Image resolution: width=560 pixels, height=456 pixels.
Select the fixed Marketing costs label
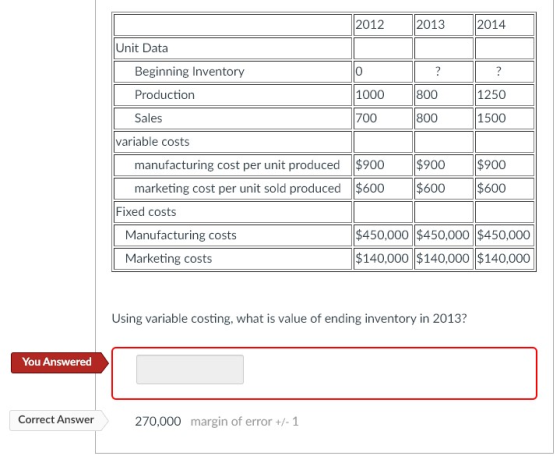[169, 259]
